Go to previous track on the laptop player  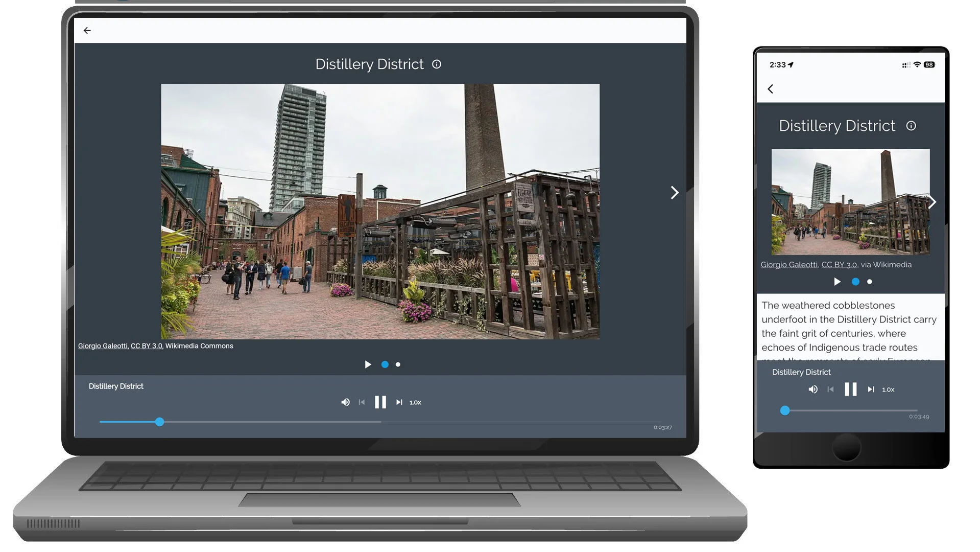[x=362, y=402]
